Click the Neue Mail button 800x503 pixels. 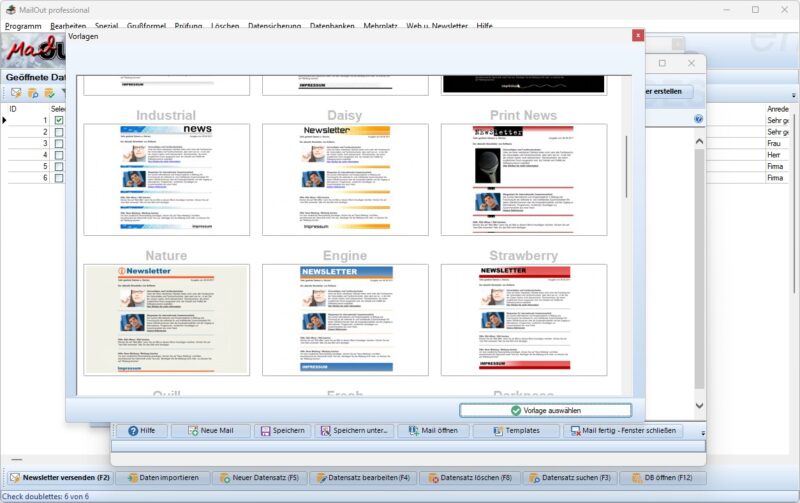click(x=211, y=431)
